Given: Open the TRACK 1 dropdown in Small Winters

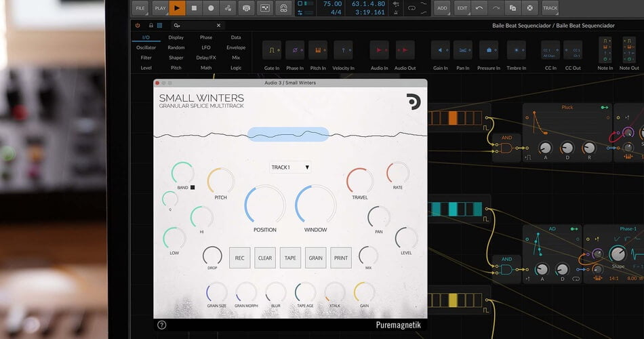Looking at the screenshot, I should pos(290,167).
